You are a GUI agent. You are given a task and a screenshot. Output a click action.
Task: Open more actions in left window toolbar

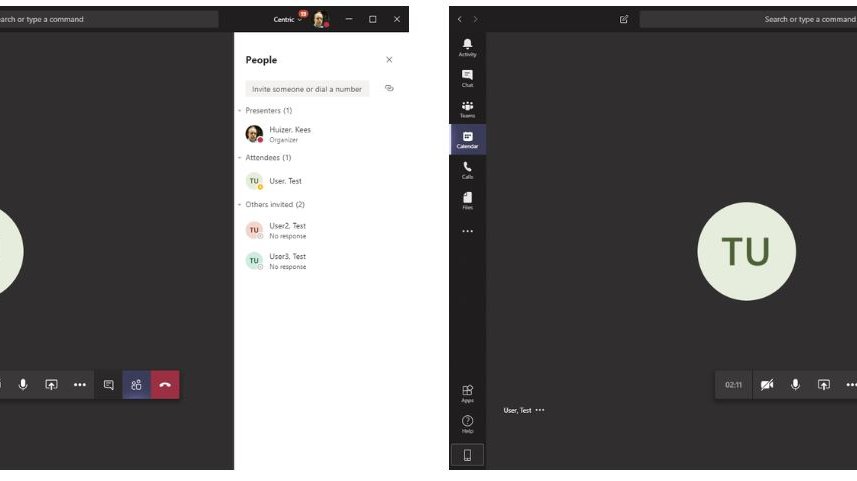coord(80,385)
